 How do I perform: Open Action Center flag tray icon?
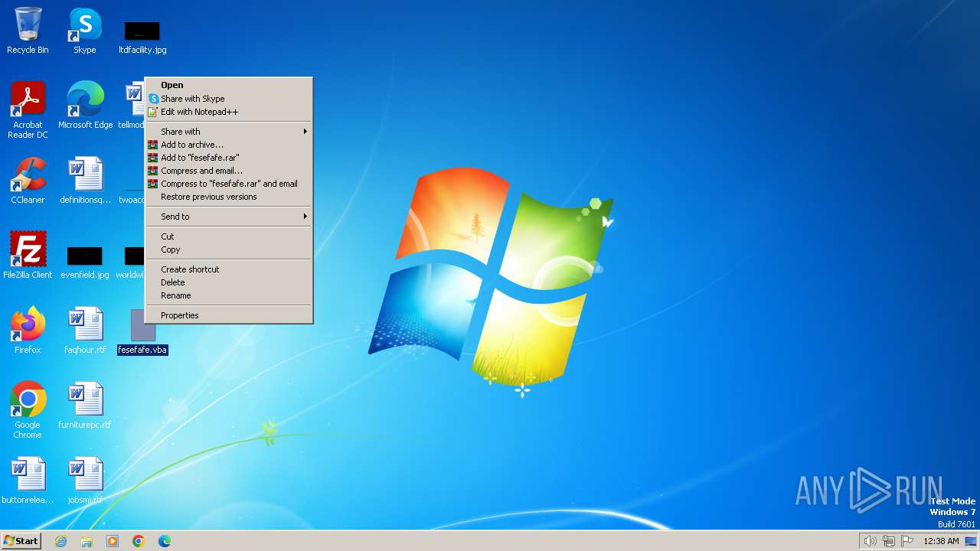point(907,541)
